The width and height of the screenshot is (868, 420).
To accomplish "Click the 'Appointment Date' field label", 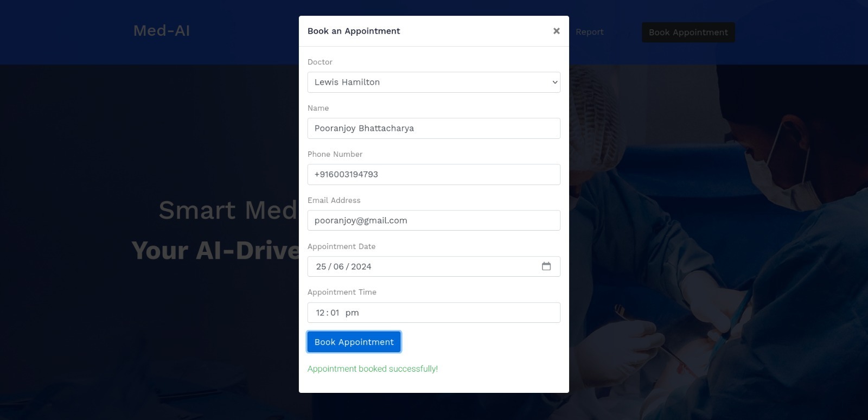I will click(x=342, y=246).
